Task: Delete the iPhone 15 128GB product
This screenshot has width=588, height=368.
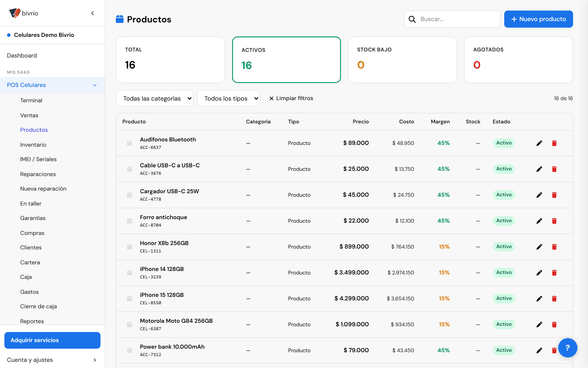Action: point(554,299)
